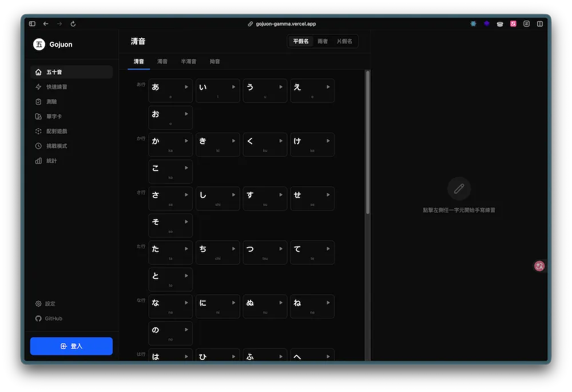The width and height of the screenshot is (572, 392).
Task: Open 單字卡 flashcards in sidebar
Action: 54,117
